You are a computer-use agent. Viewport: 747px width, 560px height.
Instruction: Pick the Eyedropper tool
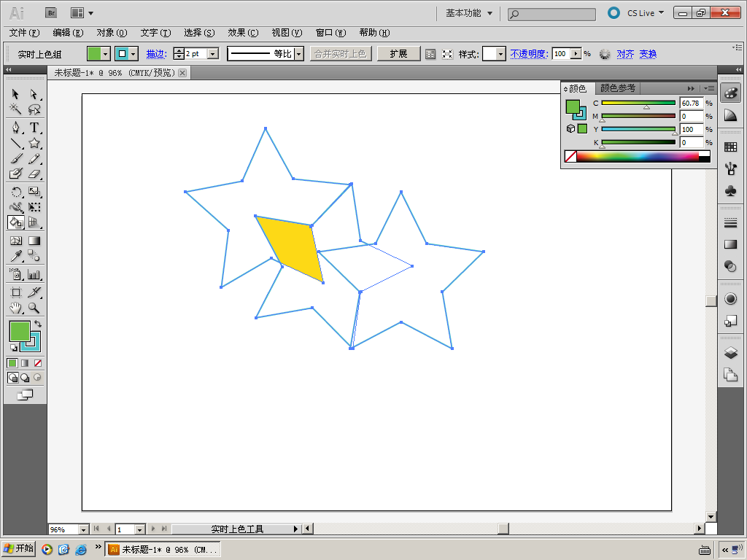(15, 255)
